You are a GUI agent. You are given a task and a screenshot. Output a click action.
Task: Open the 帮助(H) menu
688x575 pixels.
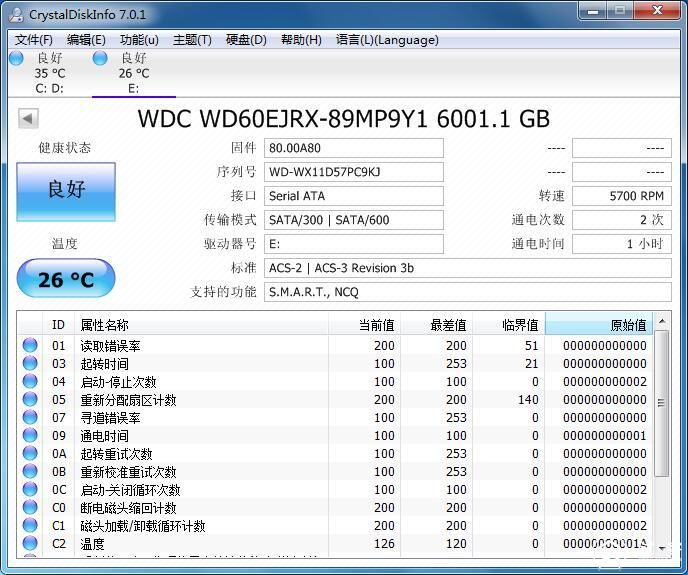(x=301, y=40)
